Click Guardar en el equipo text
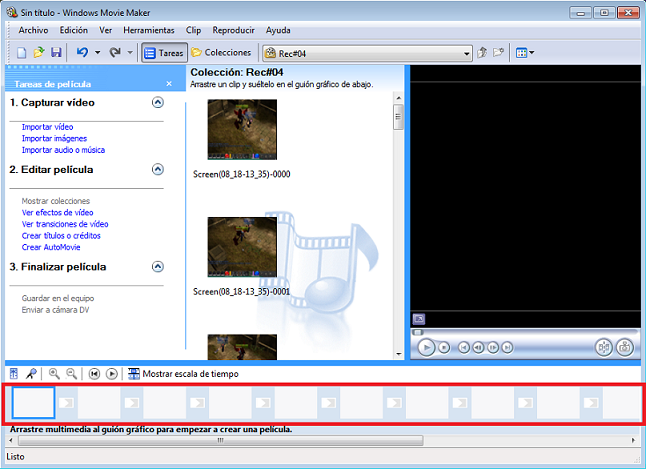 point(58,298)
